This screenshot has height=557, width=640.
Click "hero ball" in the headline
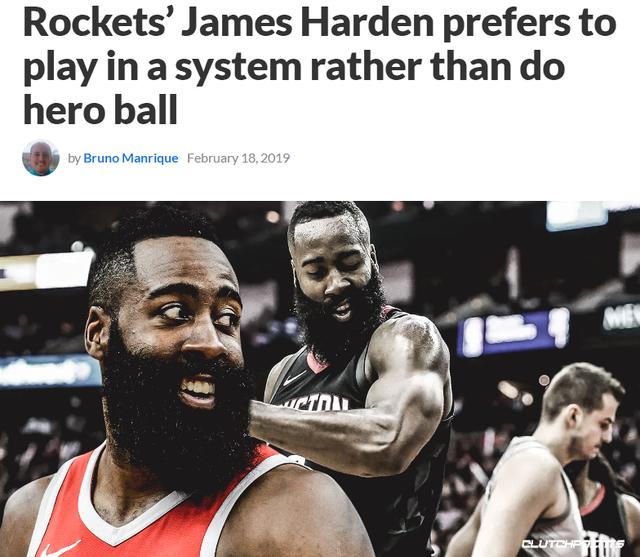pos(100,110)
